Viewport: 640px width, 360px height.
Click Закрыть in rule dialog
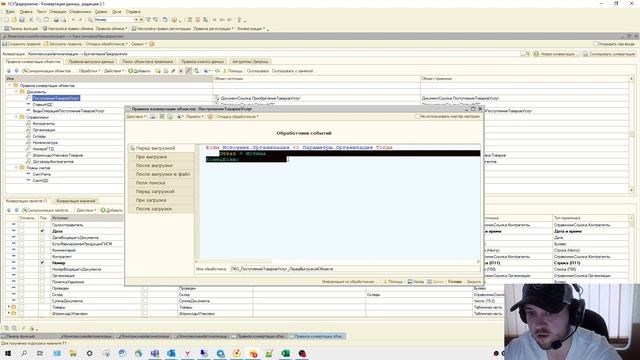click(473, 282)
